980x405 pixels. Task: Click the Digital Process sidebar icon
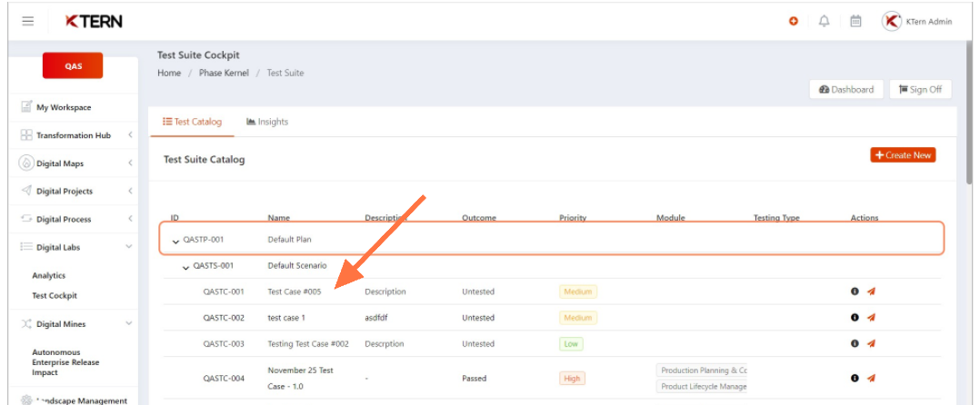[26, 219]
